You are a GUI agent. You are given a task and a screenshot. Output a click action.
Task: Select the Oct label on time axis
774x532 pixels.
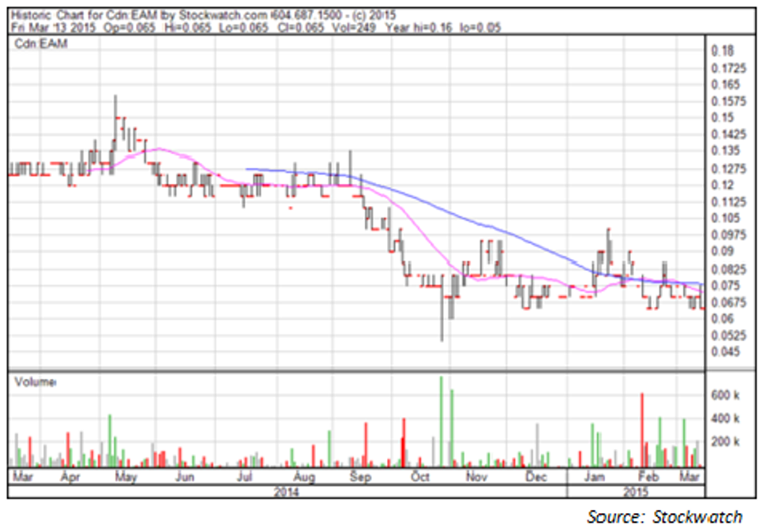click(420, 478)
